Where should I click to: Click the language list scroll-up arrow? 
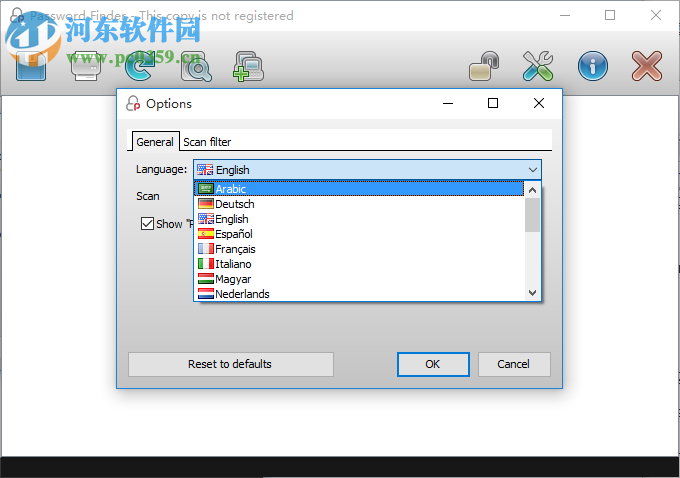(x=533, y=190)
